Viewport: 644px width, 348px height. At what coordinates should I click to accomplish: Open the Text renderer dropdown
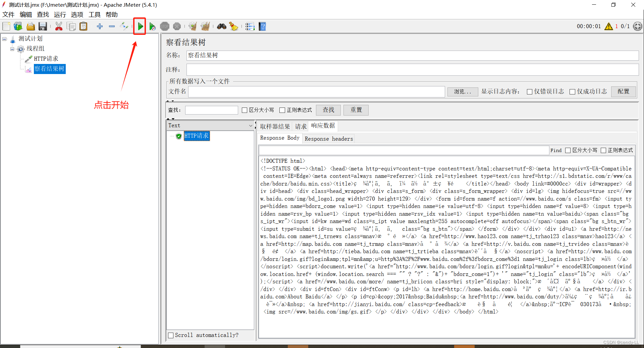(x=210, y=126)
